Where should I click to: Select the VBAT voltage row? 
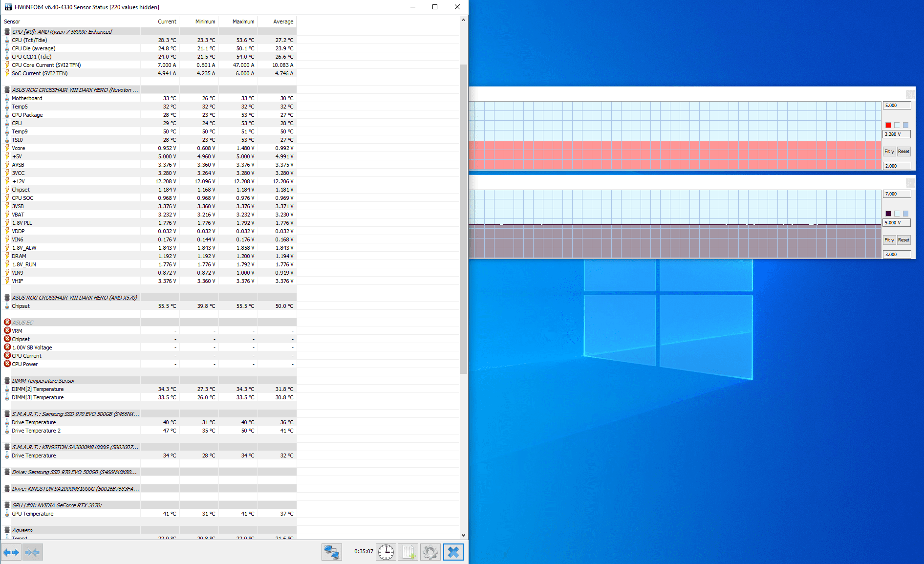(150, 215)
